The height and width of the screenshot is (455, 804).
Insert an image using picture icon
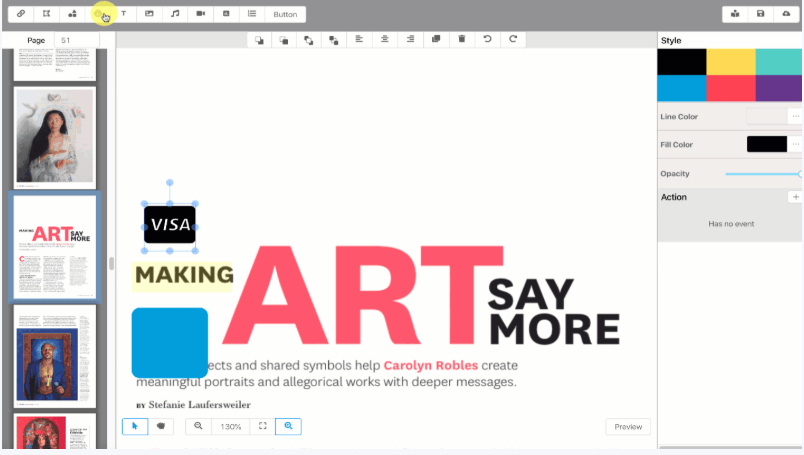[149, 14]
